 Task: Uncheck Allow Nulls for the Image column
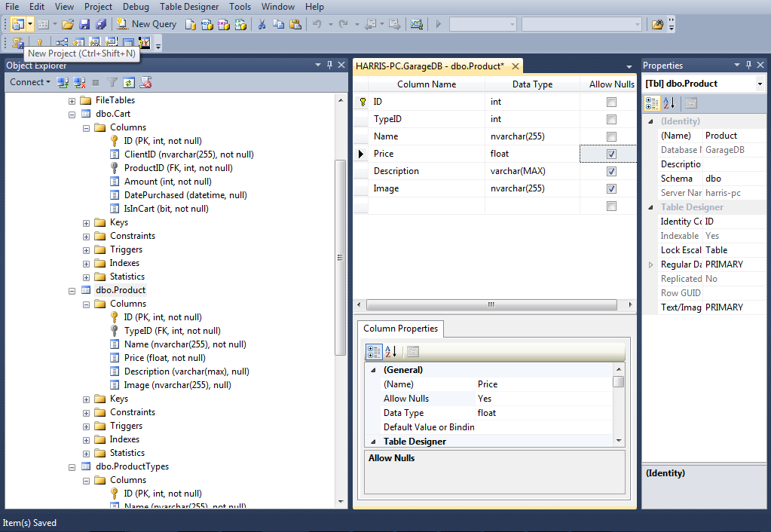point(611,189)
